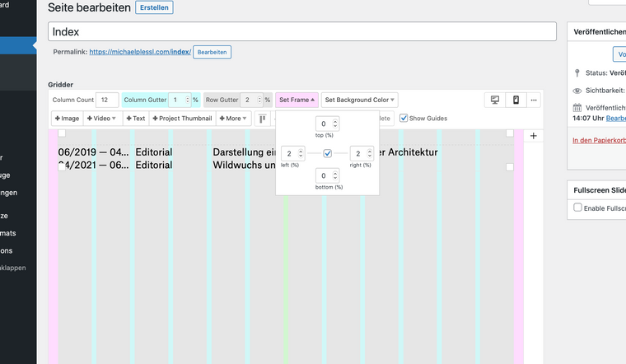The image size is (626, 364).
Task: Collapse the Set Frame dropdown
Action: point(297,100)
